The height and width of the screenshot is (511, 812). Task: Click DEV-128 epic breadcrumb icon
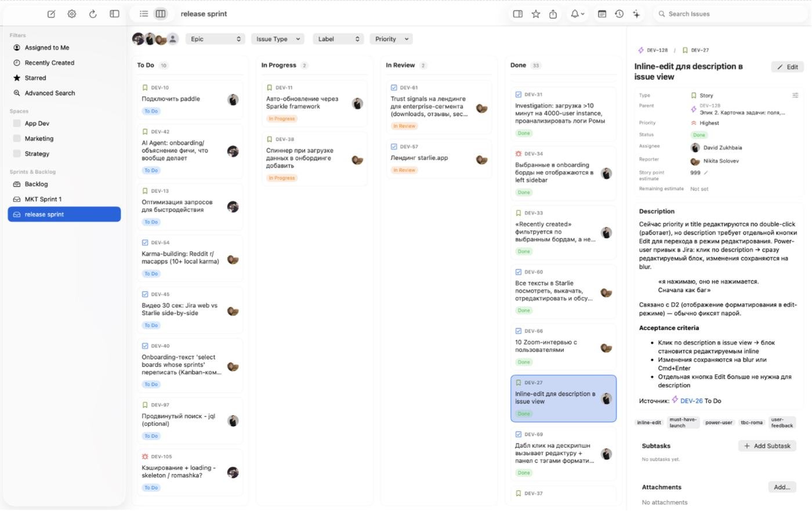pos(641,50)
